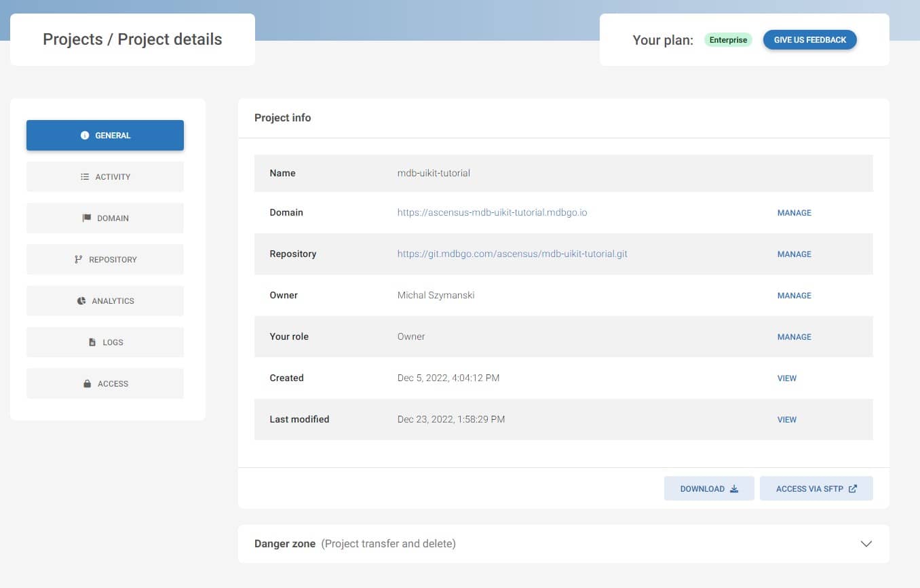The height and width of the screenshot is (588, 920).
Task: Click the list icon beside Activity
Action: [85, 177]
